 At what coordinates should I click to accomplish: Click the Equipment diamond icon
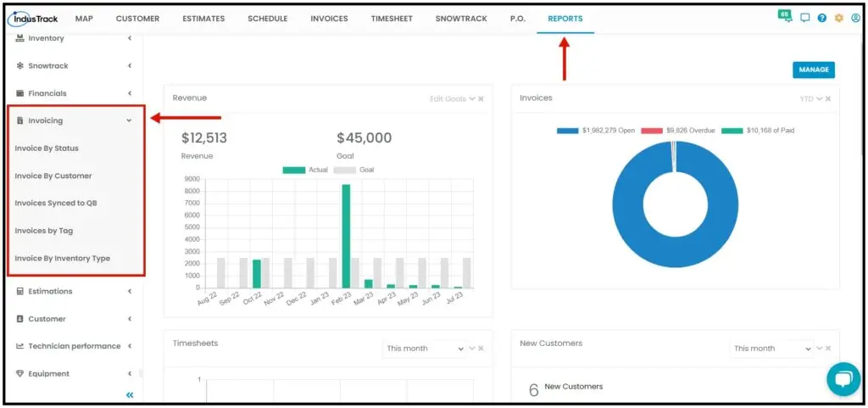(x=20, y=374)
